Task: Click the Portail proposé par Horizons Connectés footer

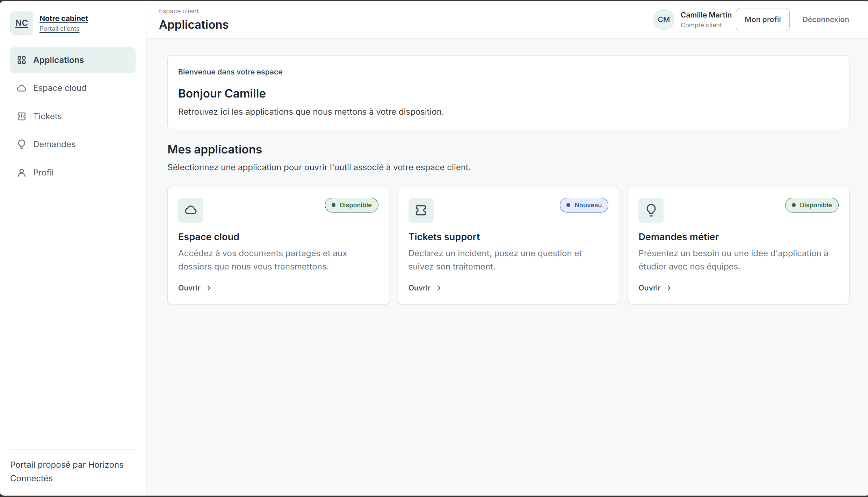Action: coord(67,471)
